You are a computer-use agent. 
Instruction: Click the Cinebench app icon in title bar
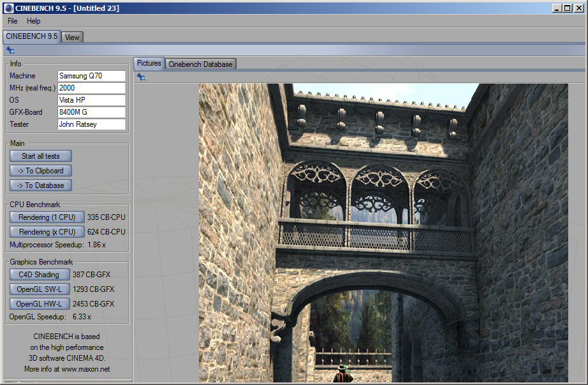coord(8,8)
